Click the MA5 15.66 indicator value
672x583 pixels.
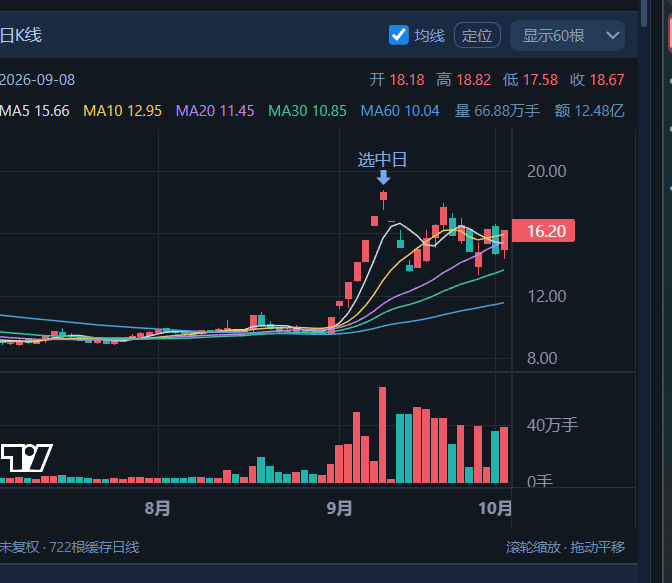(35, 111)
